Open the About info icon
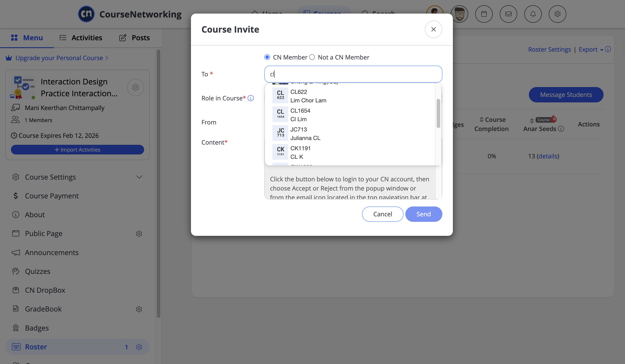625x364 pixels. click(x=16, y=215)
